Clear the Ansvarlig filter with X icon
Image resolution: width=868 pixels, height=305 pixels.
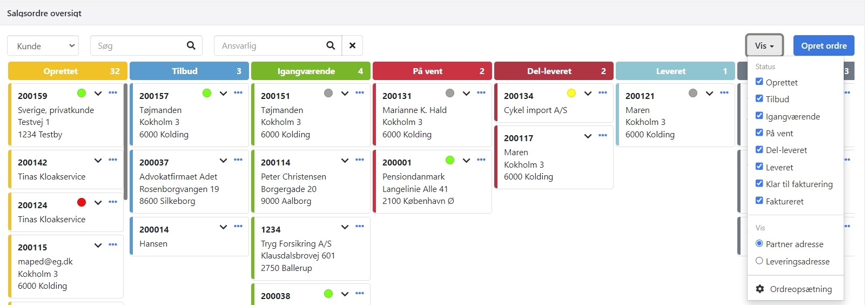352,45
